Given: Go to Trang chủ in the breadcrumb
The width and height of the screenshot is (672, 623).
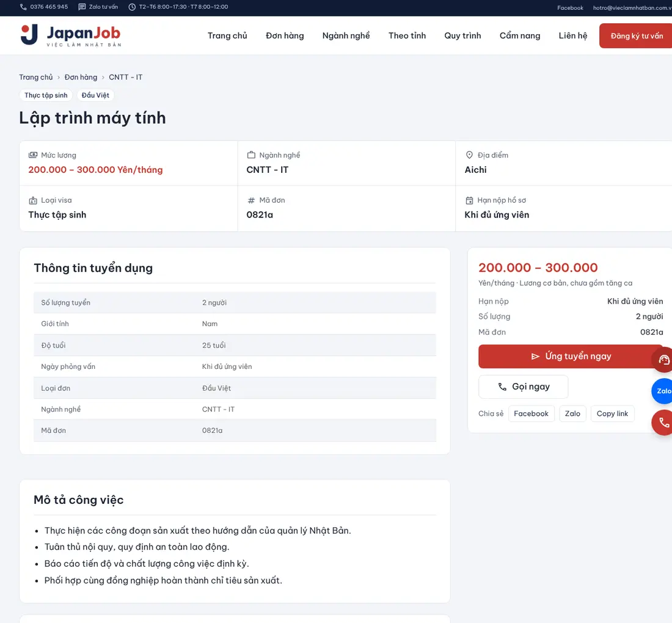Looking at the screenshot, I should (x=35, y=77).
